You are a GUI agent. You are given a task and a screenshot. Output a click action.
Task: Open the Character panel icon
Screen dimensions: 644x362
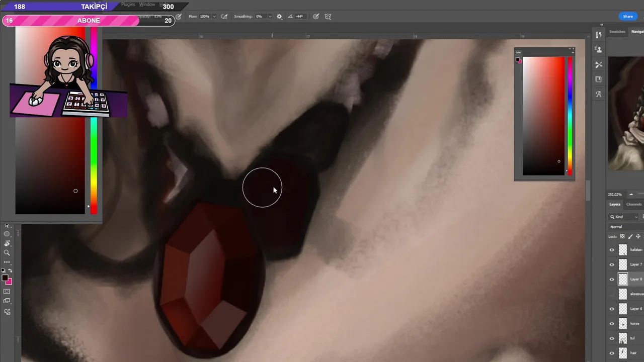point(598,94)
